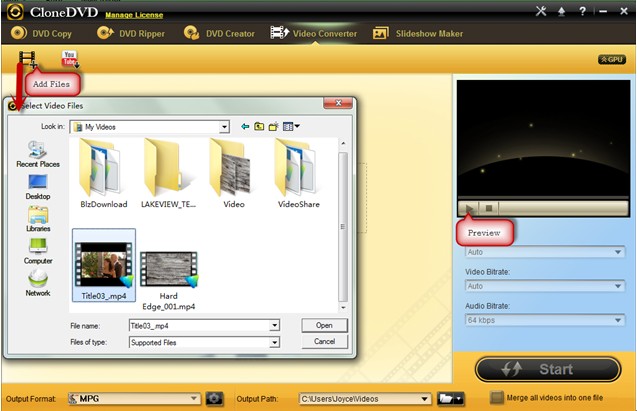Open Network in dialog sidebar
The width and height of the screenshot is (637, 411).
click(38, 283)
